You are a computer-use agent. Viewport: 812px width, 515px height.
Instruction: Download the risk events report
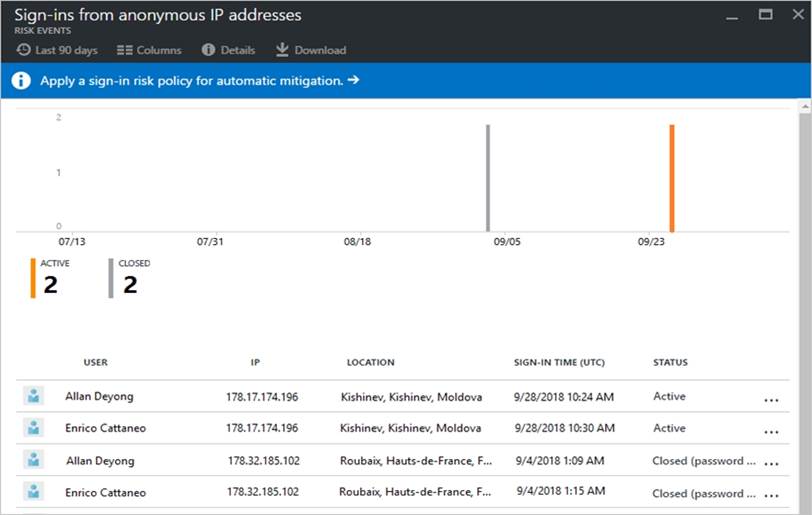(310, 50)
